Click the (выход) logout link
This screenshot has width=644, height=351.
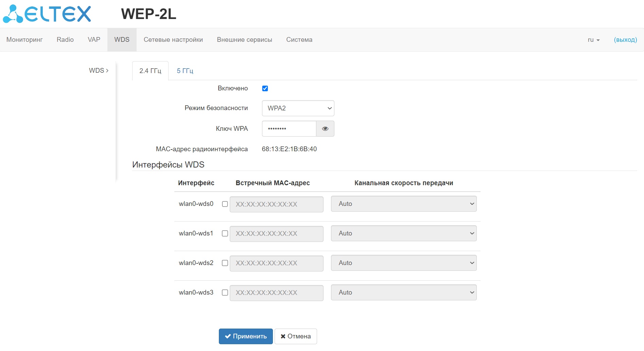(x=625, y=40)
